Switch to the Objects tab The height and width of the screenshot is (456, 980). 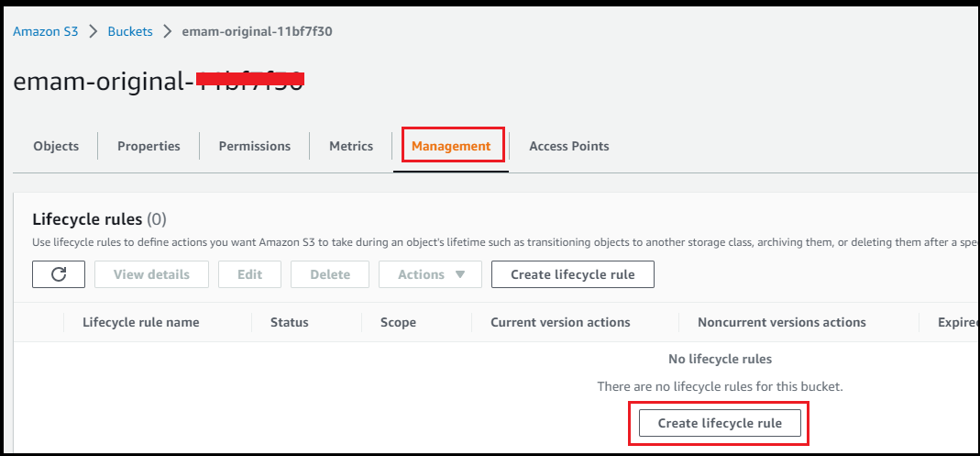point(56,146)
